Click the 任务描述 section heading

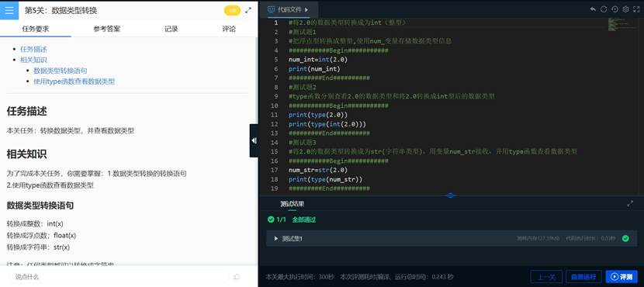coord(26,111)
